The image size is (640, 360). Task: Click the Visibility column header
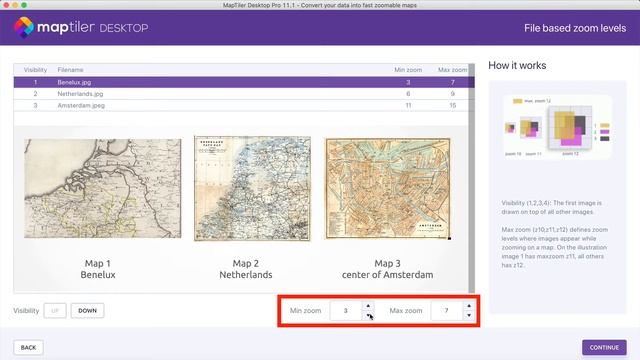[35, 70]
